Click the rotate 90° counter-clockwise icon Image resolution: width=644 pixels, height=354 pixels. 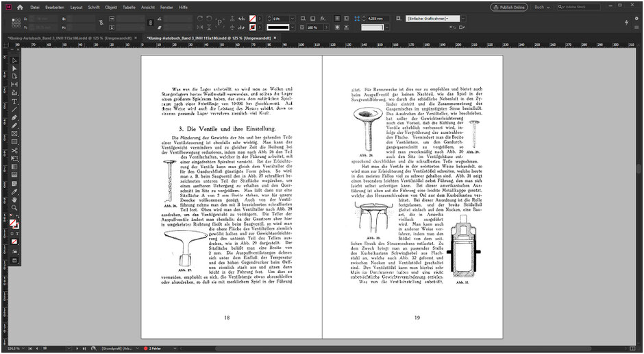tap(209, 19)
